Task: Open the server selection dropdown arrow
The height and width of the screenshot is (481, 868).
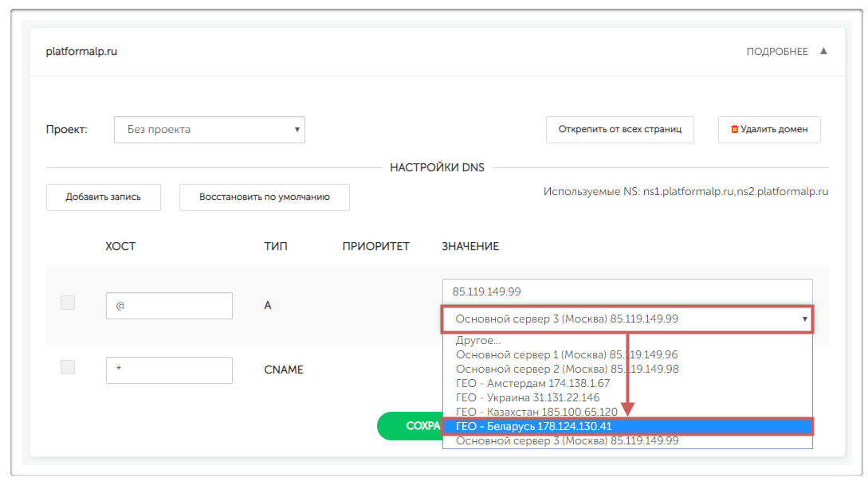Action: [x=804, y=319]
